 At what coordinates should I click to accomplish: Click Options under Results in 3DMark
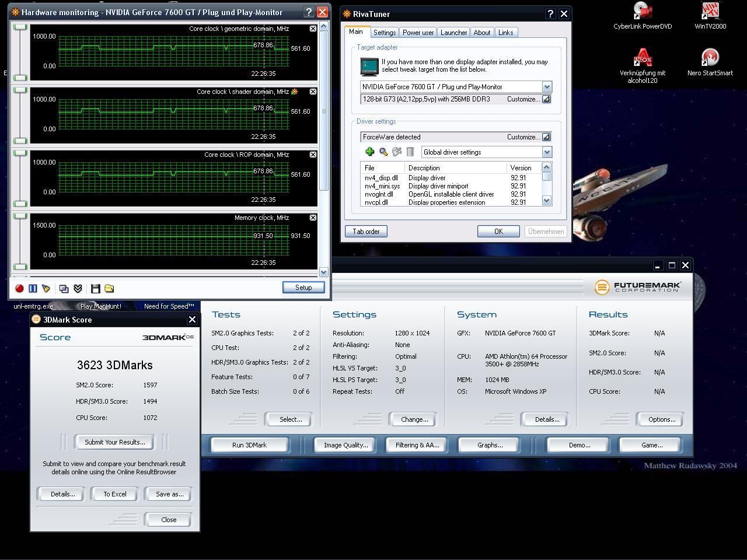[x=661, y=419]
